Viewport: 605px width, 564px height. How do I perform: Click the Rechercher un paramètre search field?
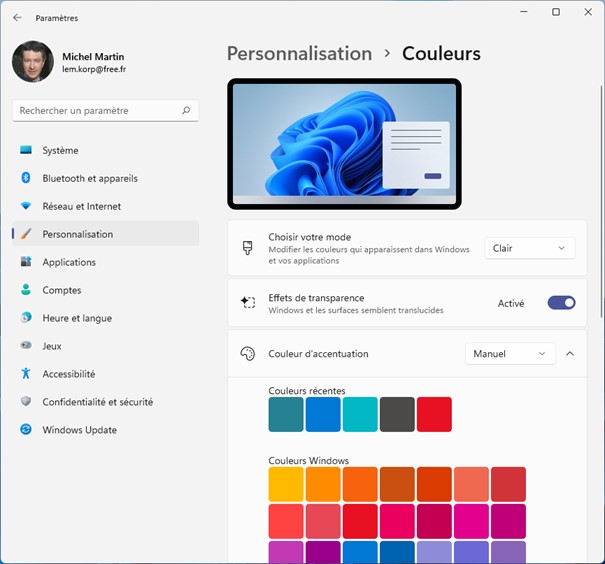pos(98,111)
